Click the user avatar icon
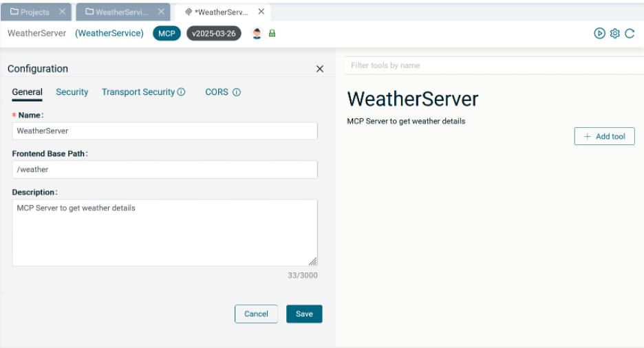The image size is (644, 348). click(257, 33)
